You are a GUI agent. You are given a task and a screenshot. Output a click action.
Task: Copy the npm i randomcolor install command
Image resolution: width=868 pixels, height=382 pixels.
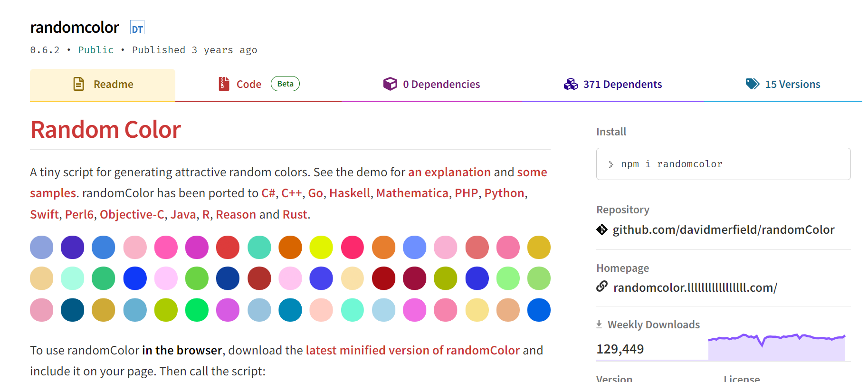click(x=723, y=164)
